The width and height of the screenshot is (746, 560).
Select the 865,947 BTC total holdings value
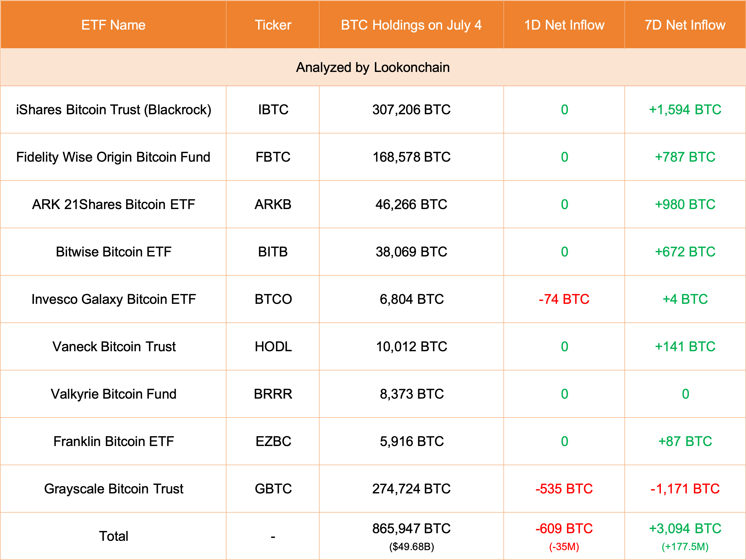pyautogui.click(x=411, y=529)
